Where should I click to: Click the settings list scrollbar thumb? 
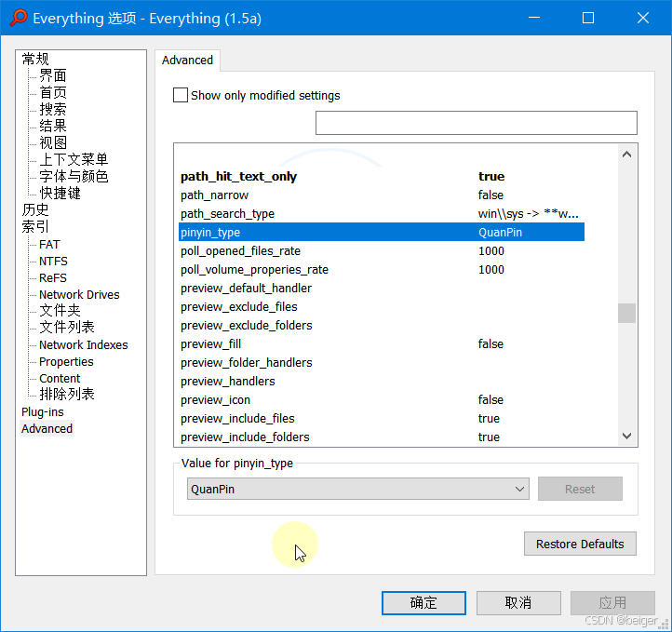pos(626,313)
